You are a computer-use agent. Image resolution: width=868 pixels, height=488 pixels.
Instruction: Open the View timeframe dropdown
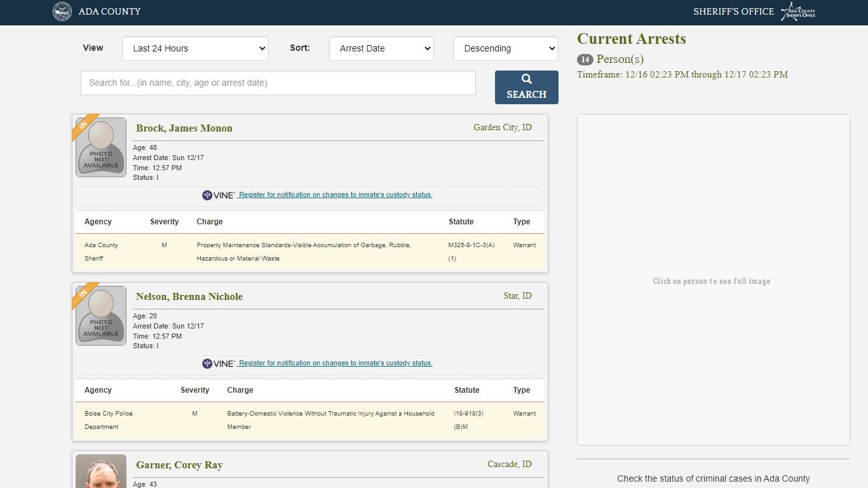195,48
